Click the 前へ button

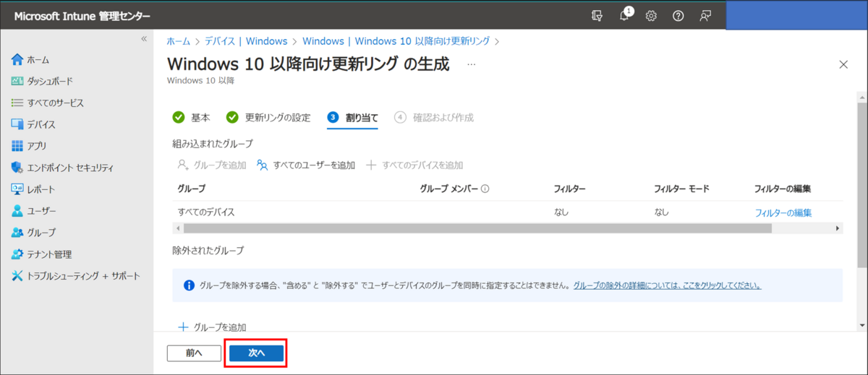tap(194, 353)
